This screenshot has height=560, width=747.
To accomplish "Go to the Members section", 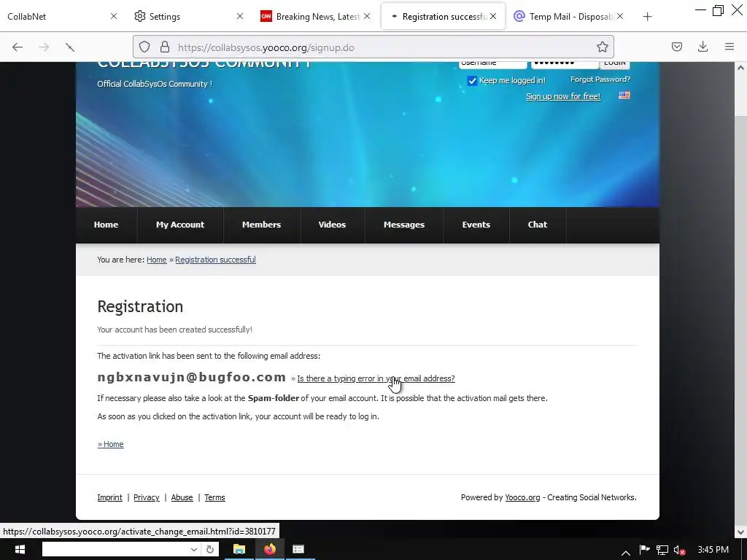I will coord(262,225).
